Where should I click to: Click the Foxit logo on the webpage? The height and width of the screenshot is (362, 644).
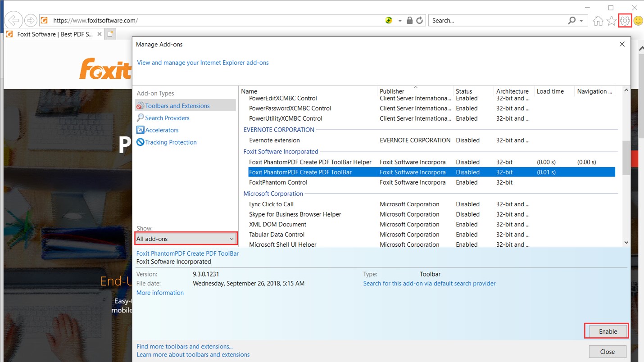[105, 69]
